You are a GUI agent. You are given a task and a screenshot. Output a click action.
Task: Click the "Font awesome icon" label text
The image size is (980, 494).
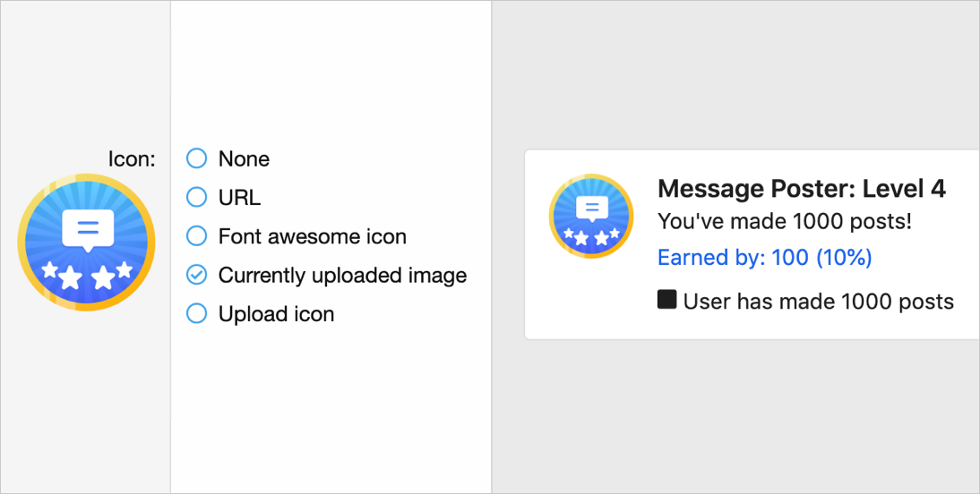(x=312, y=236)
